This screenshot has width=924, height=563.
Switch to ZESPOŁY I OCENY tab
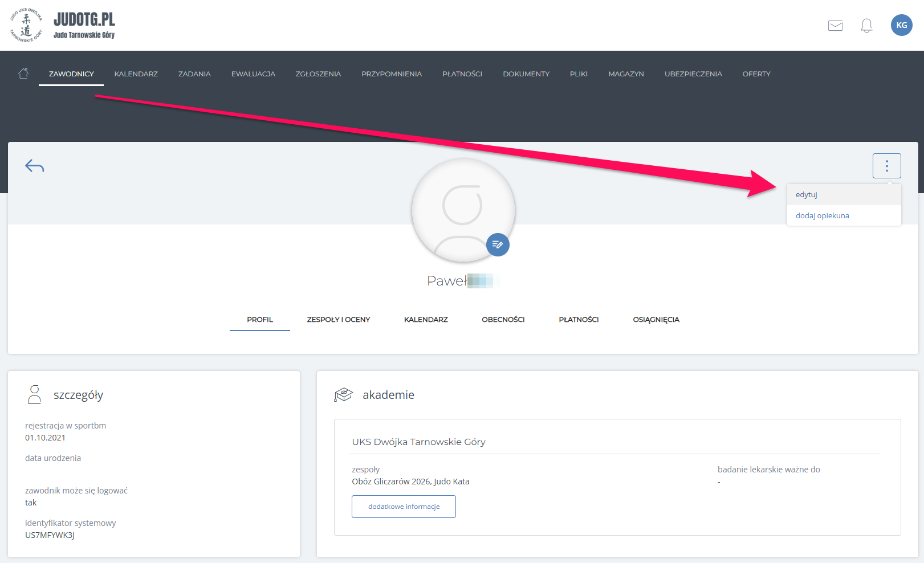pyautogui.click(x=339, y=320)
